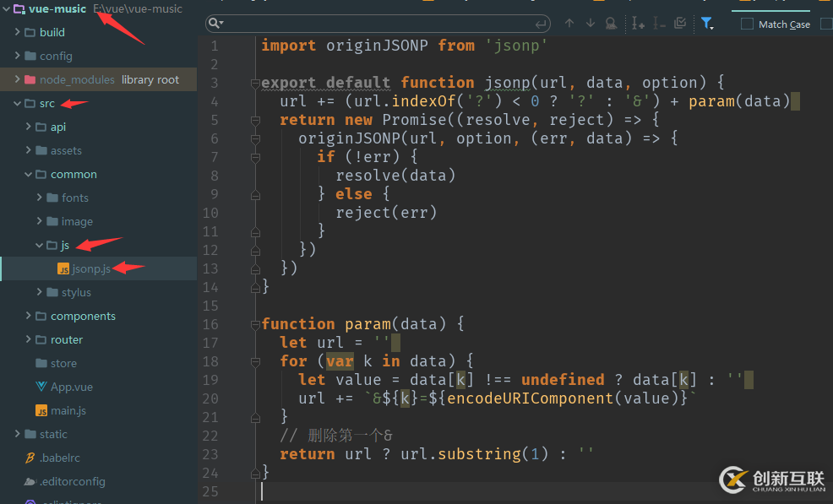Click the previous occurrence up arrow

(x=569, y=24)
